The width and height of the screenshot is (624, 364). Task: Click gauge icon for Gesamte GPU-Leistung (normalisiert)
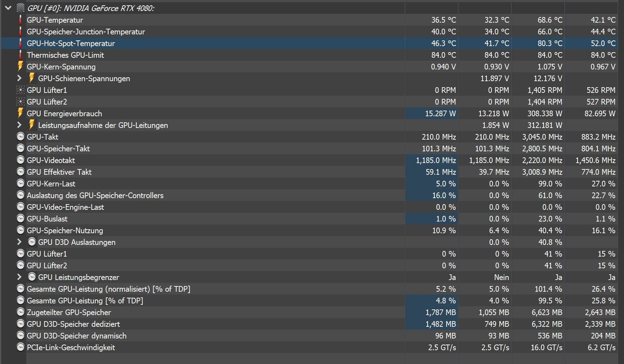pos(21,289)
